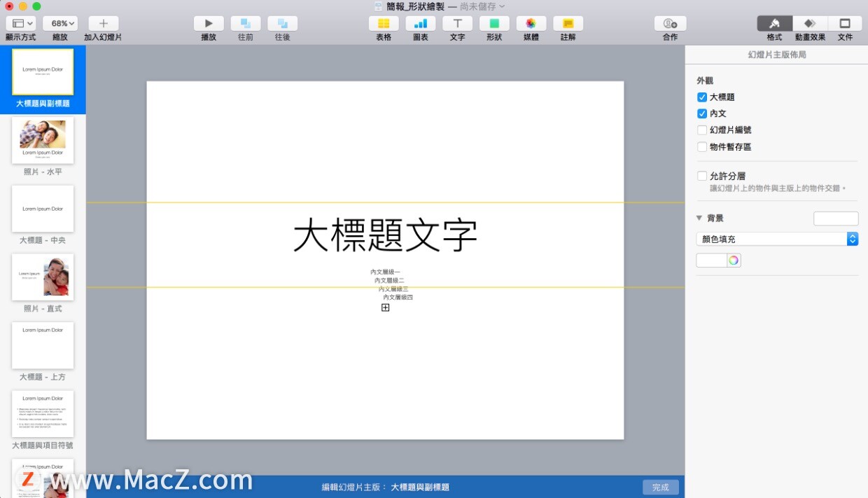Click the 往前 bring forward icon
Image resolution: width=868 pixels, height=498 pixels.
point(246,23)
